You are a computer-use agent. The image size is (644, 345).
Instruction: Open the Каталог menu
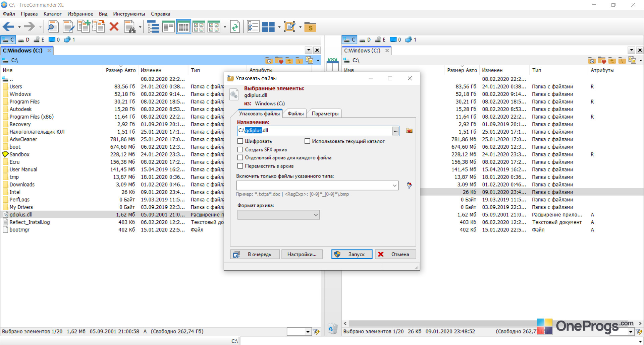click(53, 14)
